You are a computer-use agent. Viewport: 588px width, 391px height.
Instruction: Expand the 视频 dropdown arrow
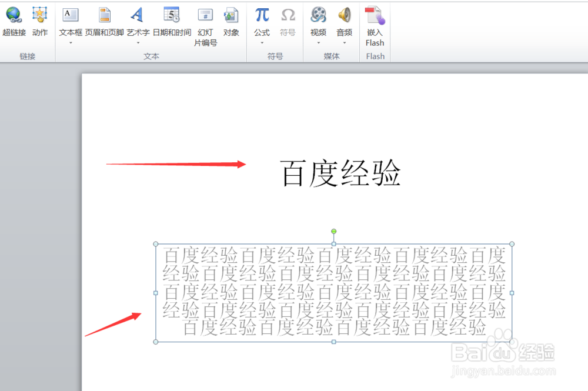(318, 43)
